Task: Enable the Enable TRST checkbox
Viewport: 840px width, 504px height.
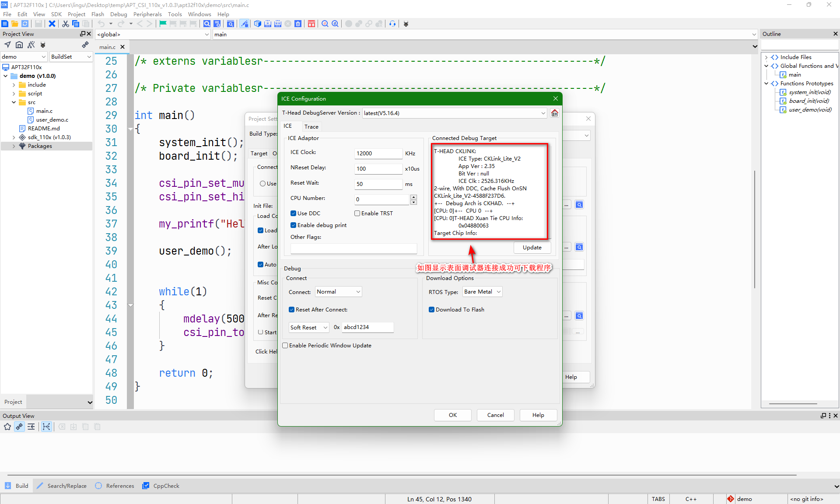Action: coord(357,213)
